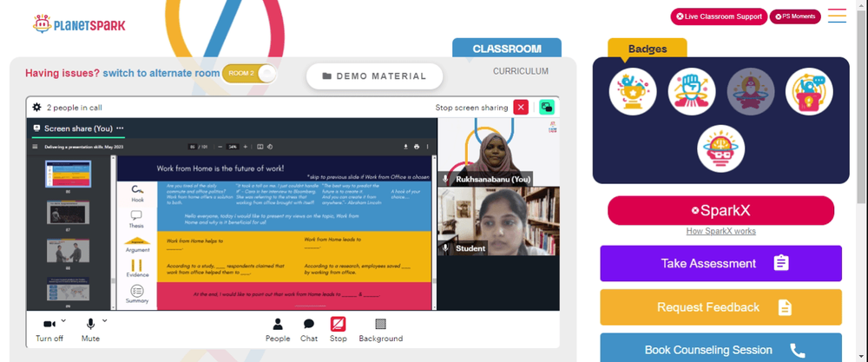This screenshot has width=868, height=362.
Task: Select the brain with glasses badge
Action: point(720,148)
